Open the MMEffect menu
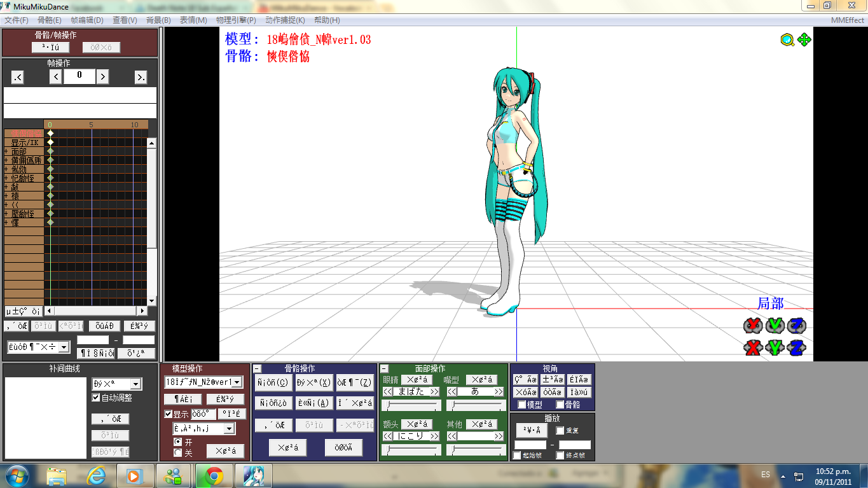The width and height of the screenshot is (868, 488). point(848,20)
